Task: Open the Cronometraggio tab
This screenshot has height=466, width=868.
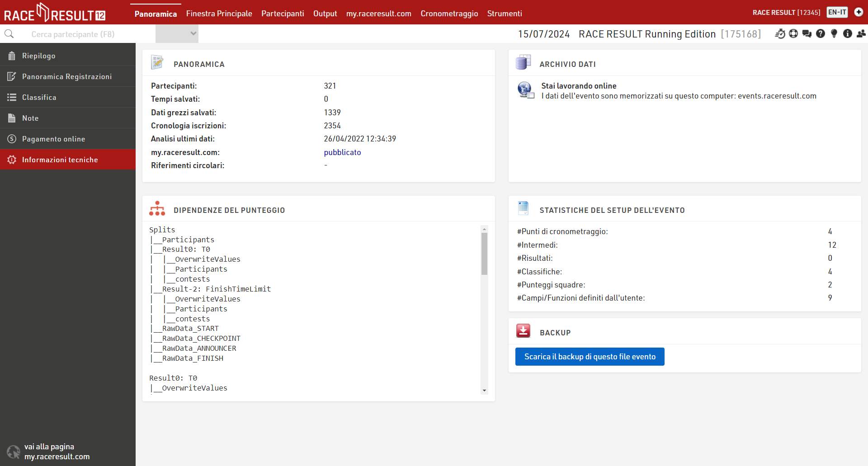Action: [449, 14]
